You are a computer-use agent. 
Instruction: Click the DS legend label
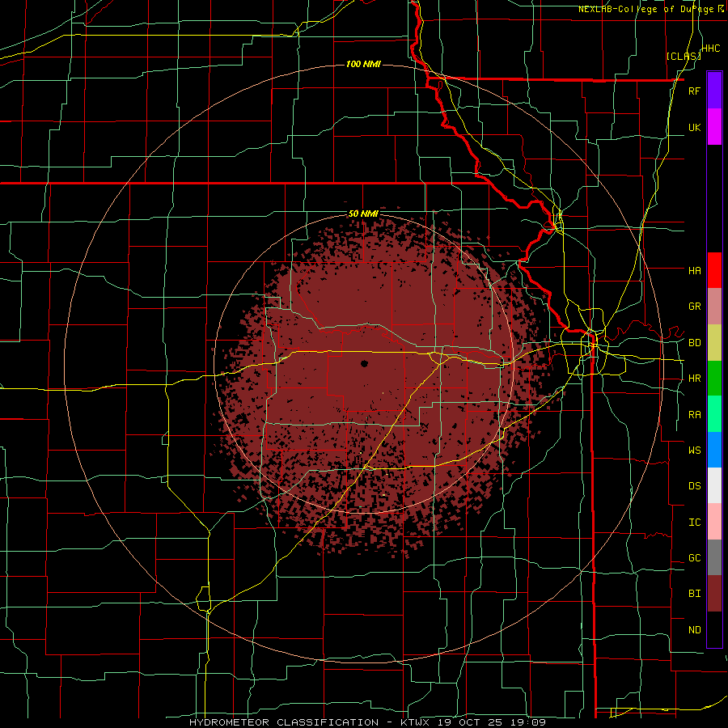pyautogui.click(x=694, y=486)
